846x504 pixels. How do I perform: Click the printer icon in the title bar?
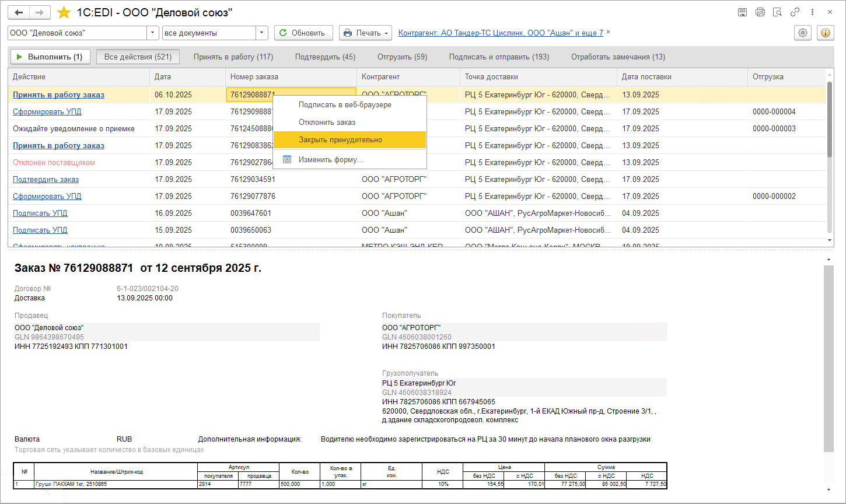point(760,12)
